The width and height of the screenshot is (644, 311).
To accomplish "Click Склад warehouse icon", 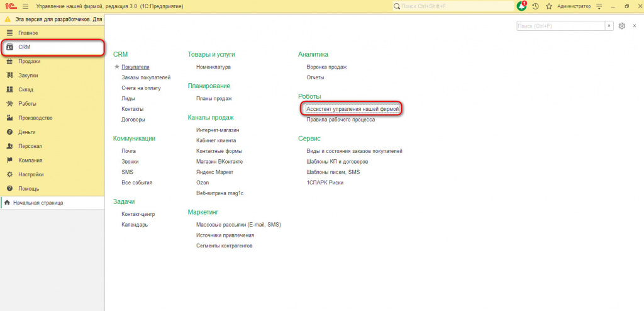I will click(10, 89).
